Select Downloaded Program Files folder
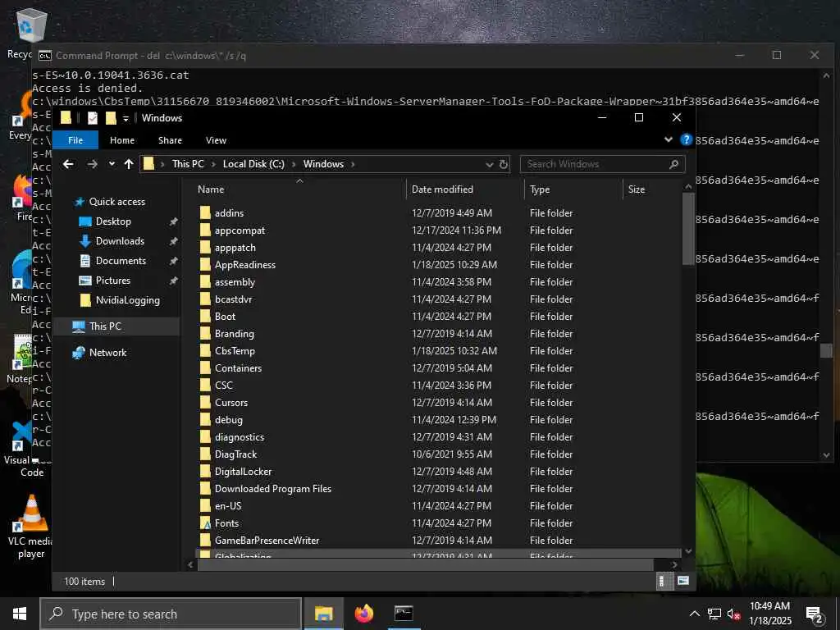This screenshot has height=630, width=840. (x=272, y=489)
